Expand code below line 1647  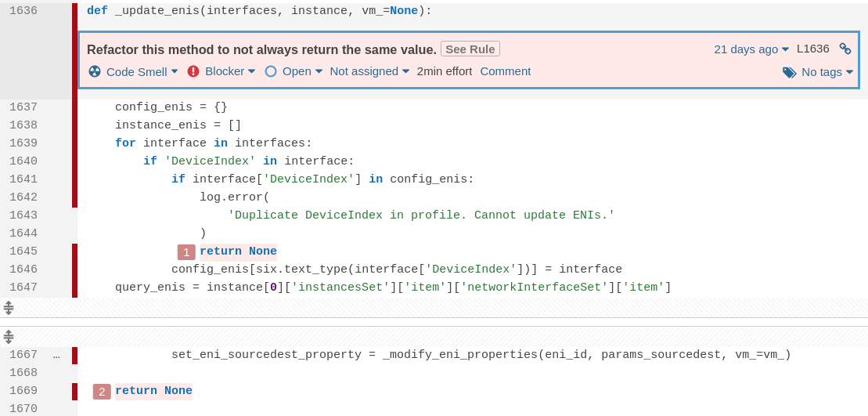click(x=9, y=307)
